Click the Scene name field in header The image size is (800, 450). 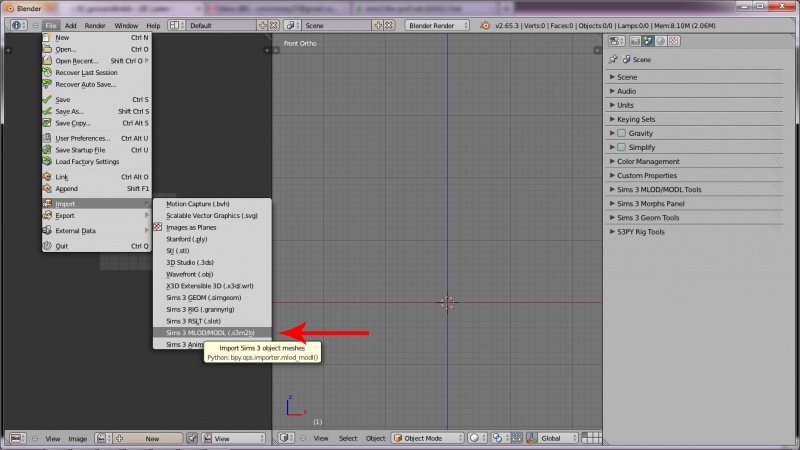point(336,25)
